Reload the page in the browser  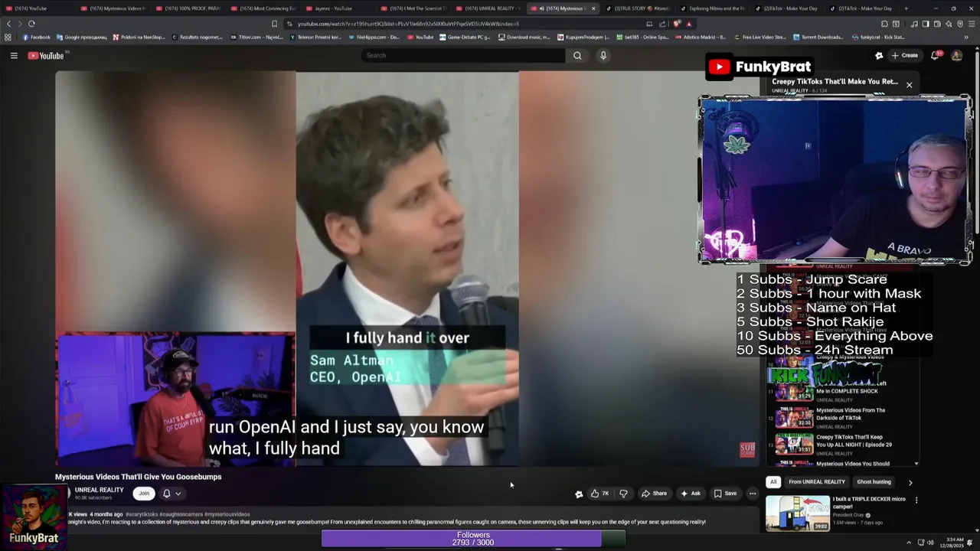[x=31, y=24]
